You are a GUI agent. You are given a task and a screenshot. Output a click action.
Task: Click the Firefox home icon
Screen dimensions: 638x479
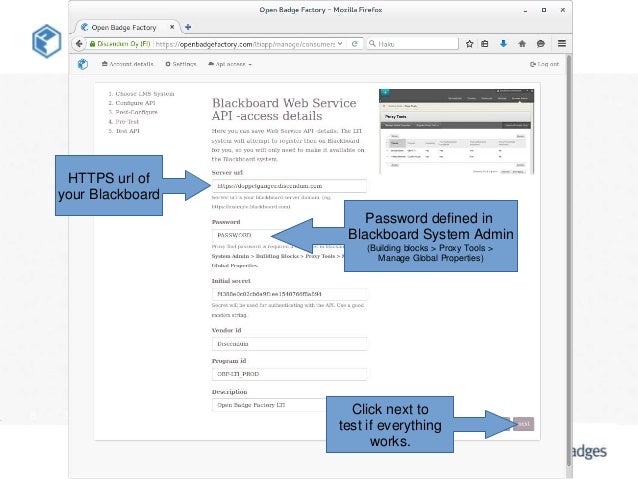522,44
